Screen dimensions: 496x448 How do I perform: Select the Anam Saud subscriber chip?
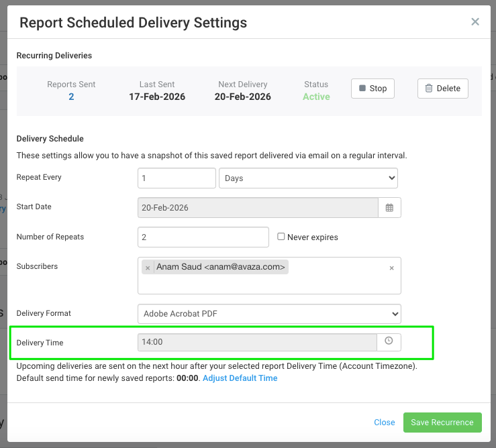tap(221, 267)
